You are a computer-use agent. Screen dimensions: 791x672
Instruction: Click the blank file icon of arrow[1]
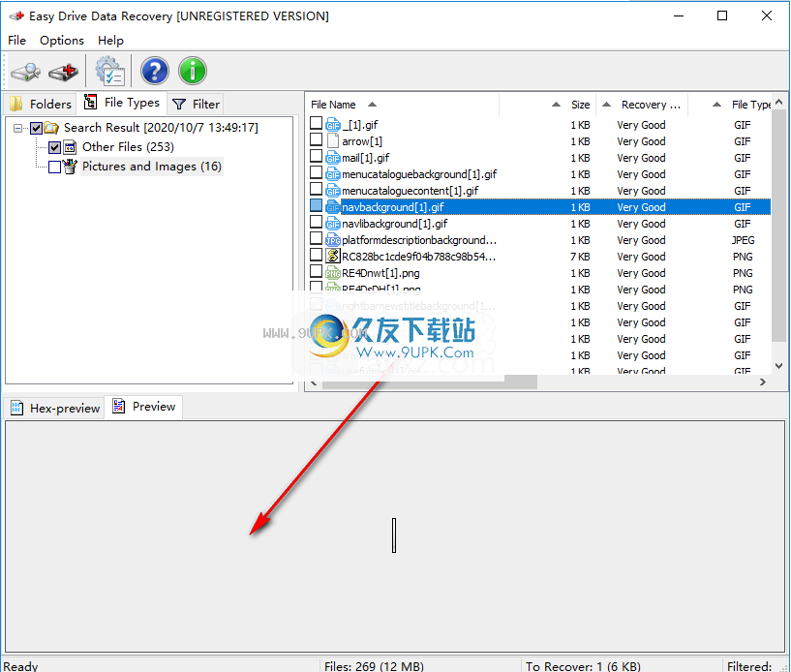click(x=333, y=141)
